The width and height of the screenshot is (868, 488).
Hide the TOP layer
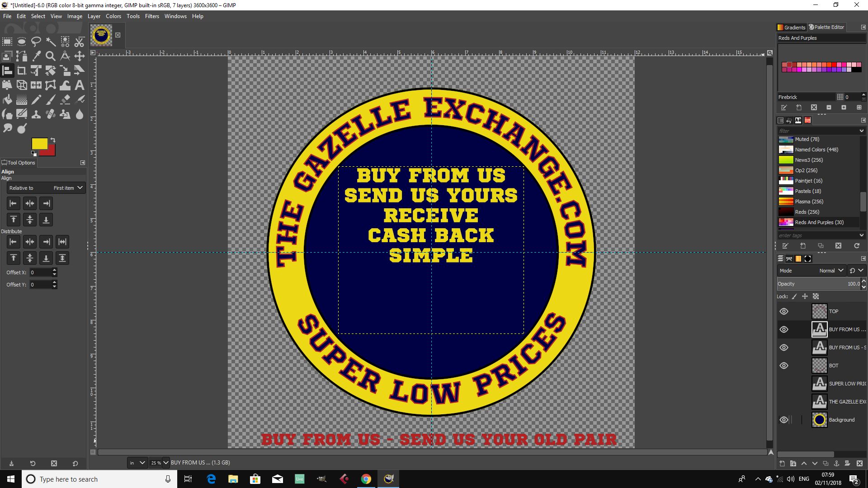click(x=784, y=311)
